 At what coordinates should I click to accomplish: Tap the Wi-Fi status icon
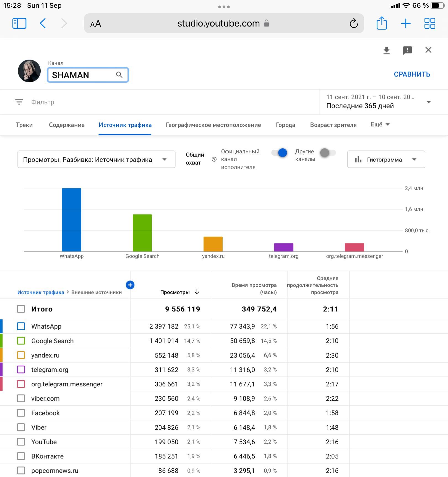[x=406, y=6]
